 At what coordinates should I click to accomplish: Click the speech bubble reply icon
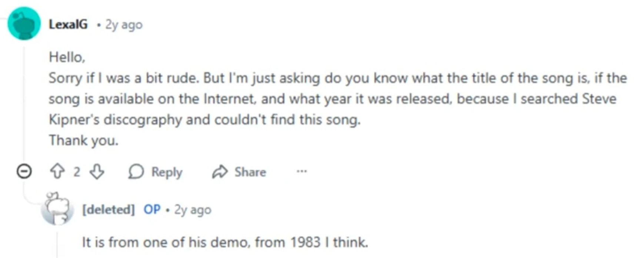pos(136,172)
